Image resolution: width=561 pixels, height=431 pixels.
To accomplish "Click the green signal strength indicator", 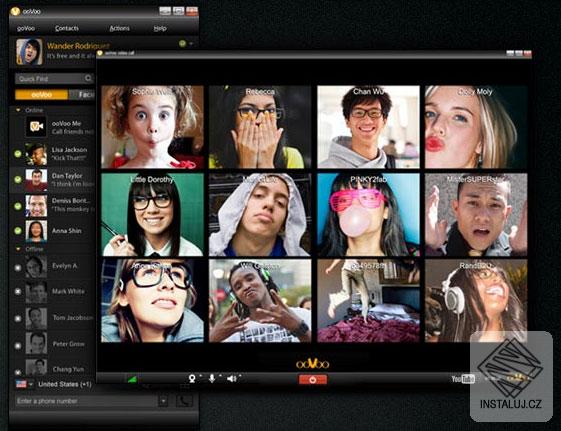I will click(x=132, y=379).
